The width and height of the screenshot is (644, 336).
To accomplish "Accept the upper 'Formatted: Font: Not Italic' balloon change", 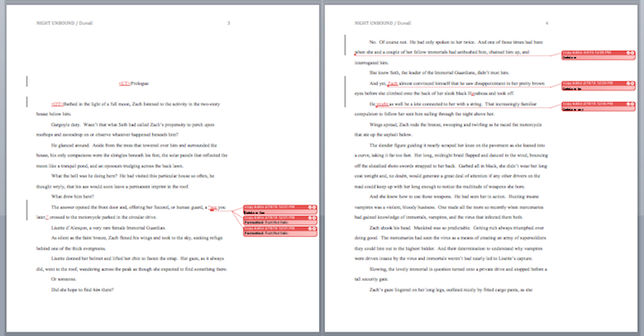I will [x=310, y=218].
